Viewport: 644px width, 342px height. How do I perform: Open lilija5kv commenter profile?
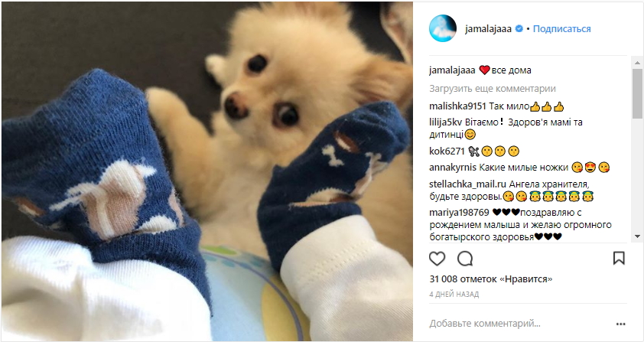pyautogui.click(x=446, y=122)
